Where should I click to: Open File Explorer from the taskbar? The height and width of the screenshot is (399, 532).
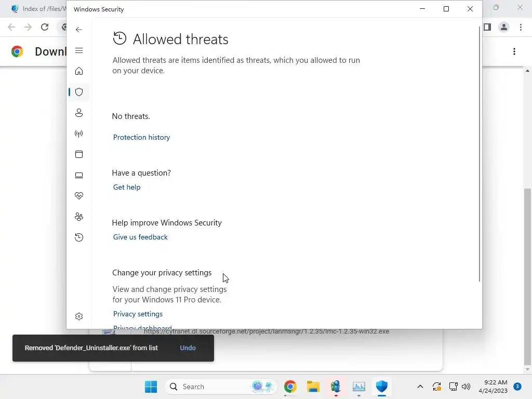coord(313,387)
